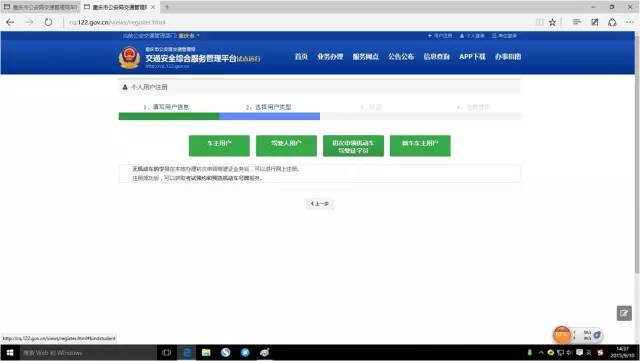Open the 首页 navigation menu item
Screen dimensions: 640x361
point(301,57)
